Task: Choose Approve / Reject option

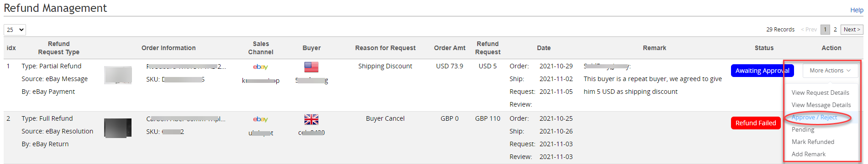Action: pyautogui.click(x=814, y=117)
